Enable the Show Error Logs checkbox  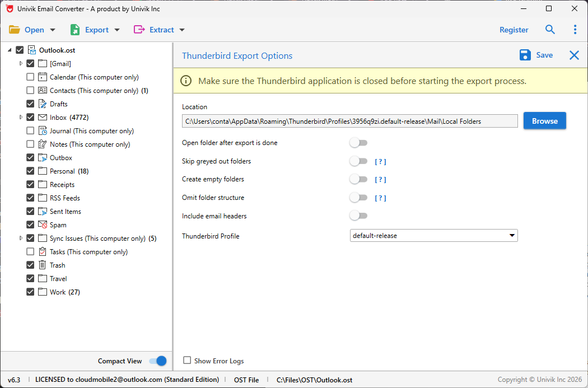coord(186,360)
